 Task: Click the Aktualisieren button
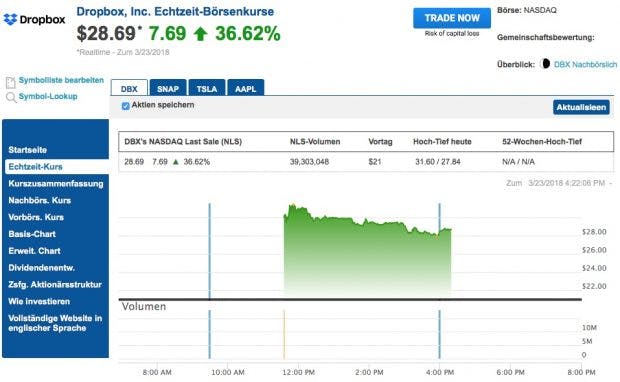tap(581, 107)
